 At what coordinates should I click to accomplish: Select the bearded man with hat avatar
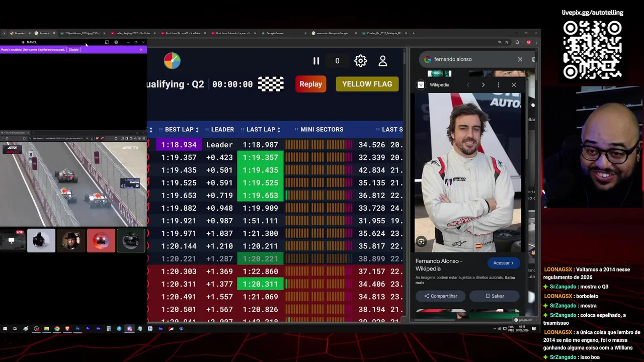71,240
